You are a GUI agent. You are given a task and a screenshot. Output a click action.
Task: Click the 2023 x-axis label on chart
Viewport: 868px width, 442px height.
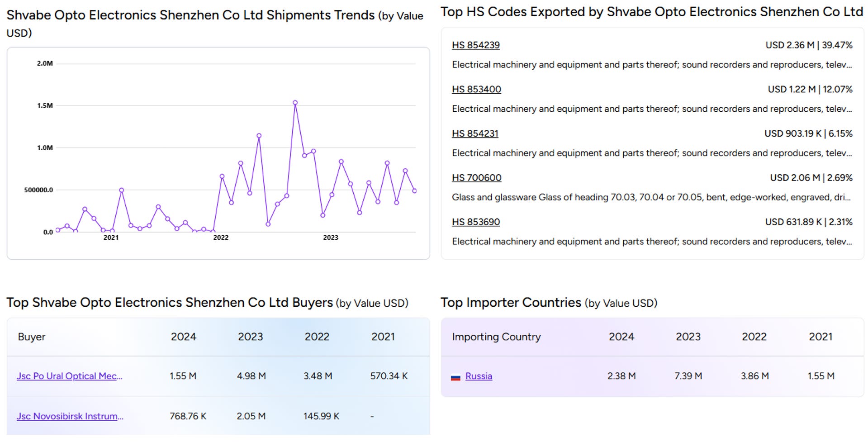331,238
